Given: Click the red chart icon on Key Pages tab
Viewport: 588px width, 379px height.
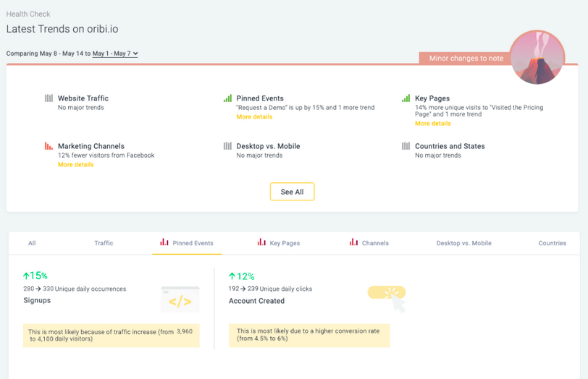Looking at the screenshot, I should pyautogui.click(x=261, y=242).
